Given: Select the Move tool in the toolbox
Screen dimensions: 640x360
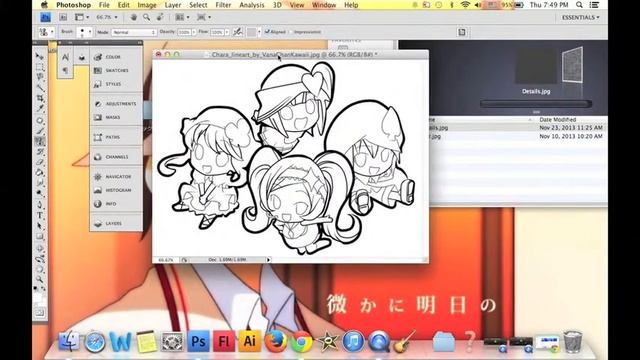Looking at the screenshot, I should pyautogui.click(x=40, y=56).
